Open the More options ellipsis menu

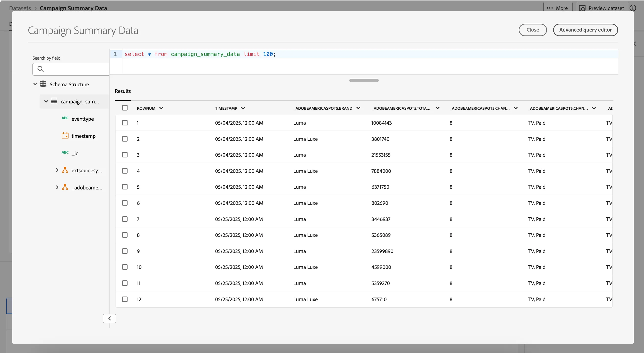[558, 8]
